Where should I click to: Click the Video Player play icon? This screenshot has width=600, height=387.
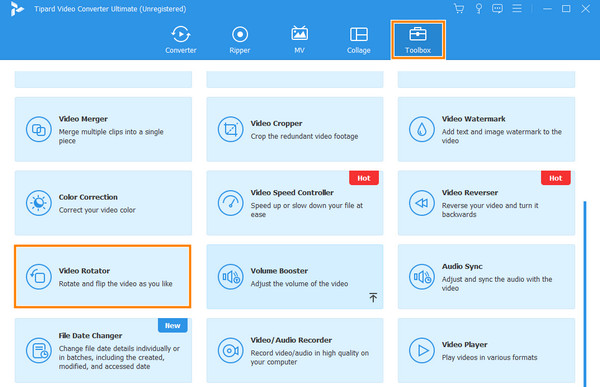click(x=422, y=350)
